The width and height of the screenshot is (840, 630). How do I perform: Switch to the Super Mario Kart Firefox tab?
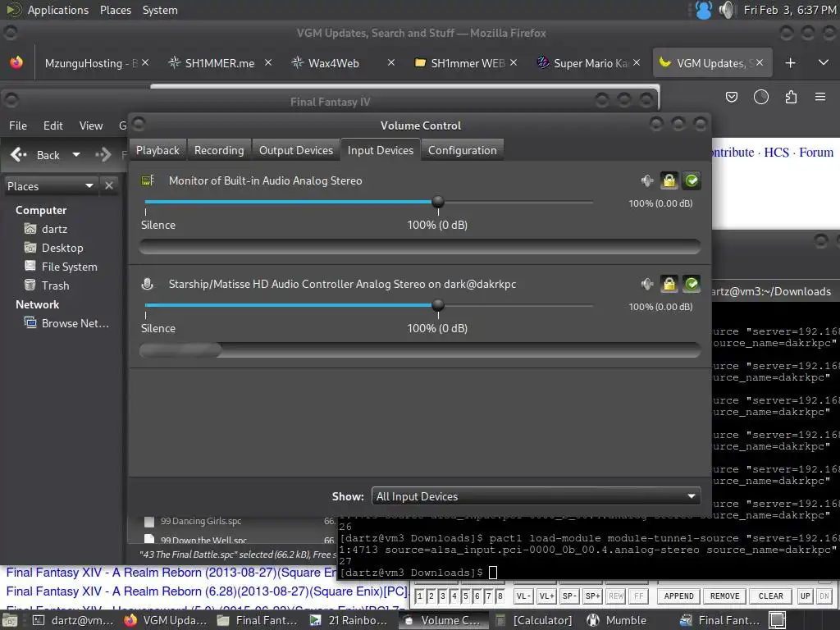point(589,63)
